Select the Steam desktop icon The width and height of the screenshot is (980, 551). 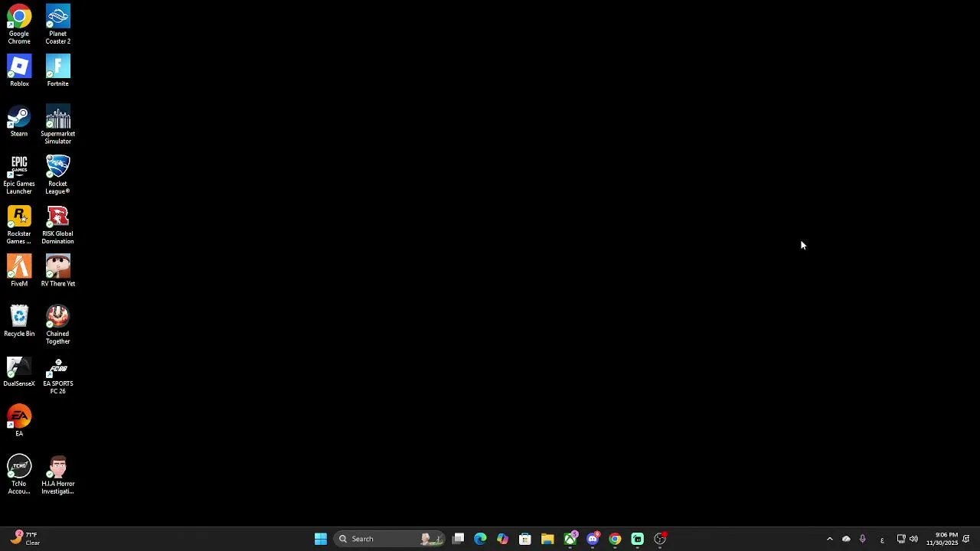(x=19, y=121)
